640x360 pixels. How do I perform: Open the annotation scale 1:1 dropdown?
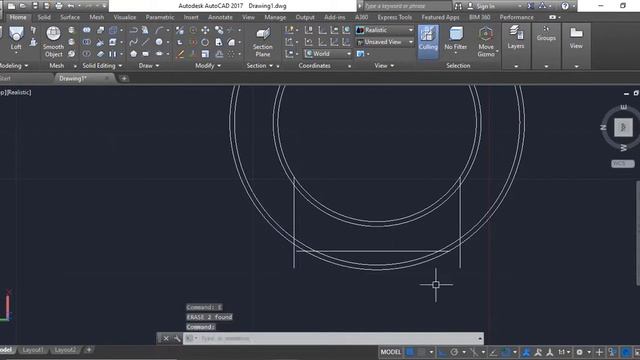[x=564, y=352]
